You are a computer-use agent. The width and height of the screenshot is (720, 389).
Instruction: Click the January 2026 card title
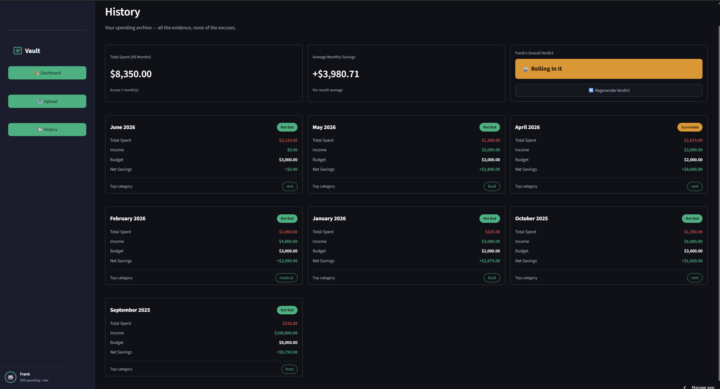pos(329,219)
